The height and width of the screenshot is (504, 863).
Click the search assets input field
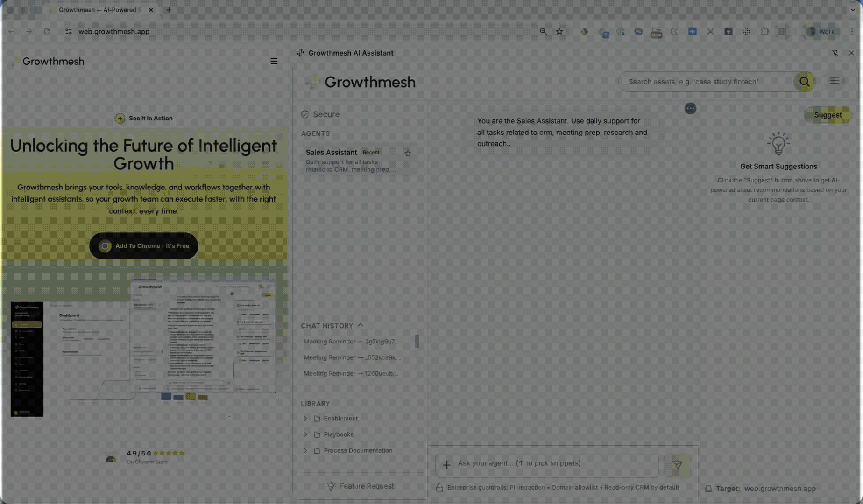[706, 82]
